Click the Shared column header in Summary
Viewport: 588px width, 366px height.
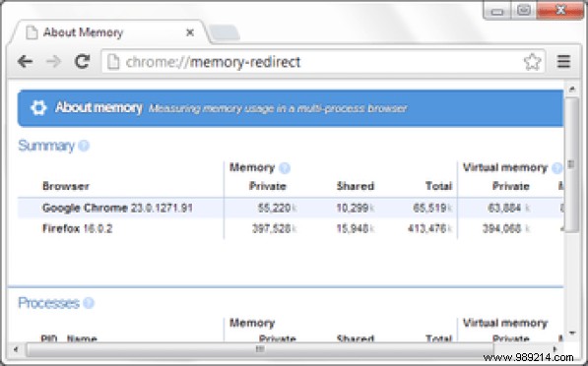coord(356,186)
